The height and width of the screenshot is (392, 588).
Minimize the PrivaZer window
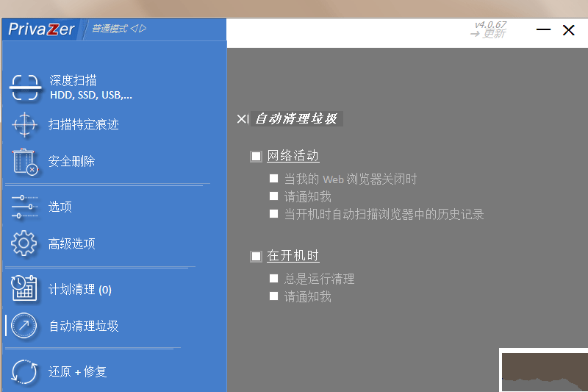(x=543, y=29)
